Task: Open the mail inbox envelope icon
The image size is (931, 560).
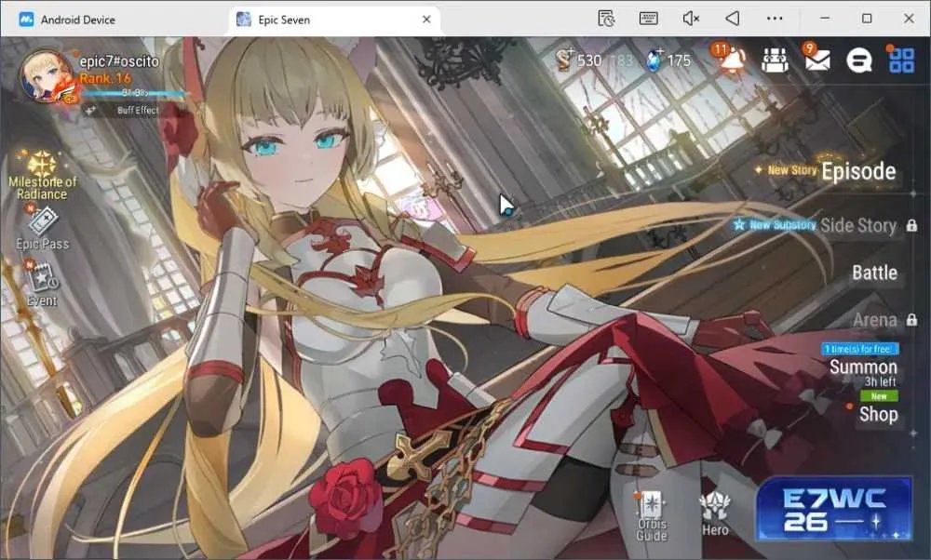Action: pyautogui.click(x=816, y=59)
